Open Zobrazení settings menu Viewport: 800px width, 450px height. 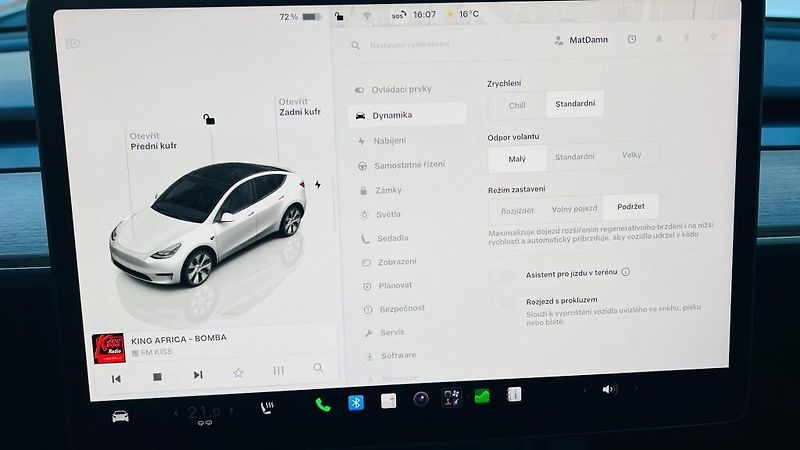[x=390, y=262]
